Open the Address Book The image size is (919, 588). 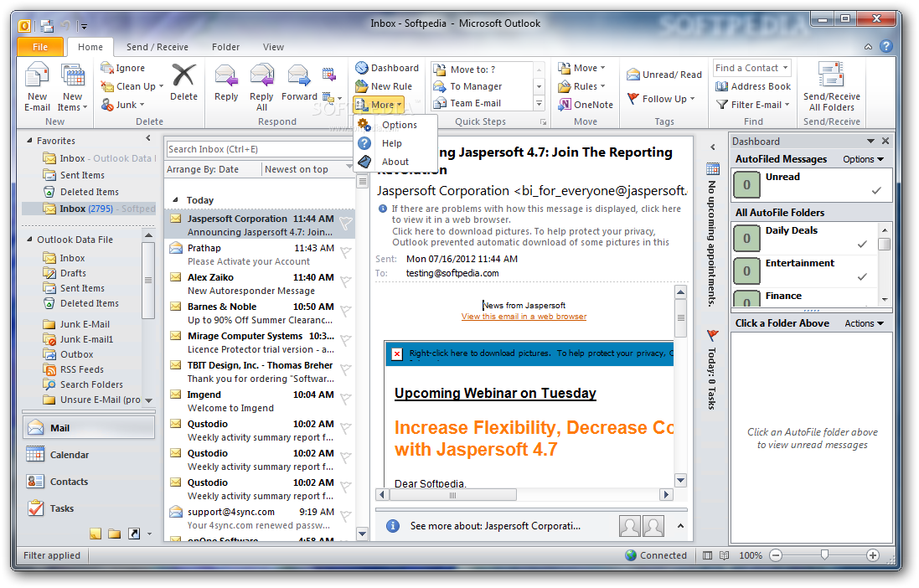[x=753, y=86]
